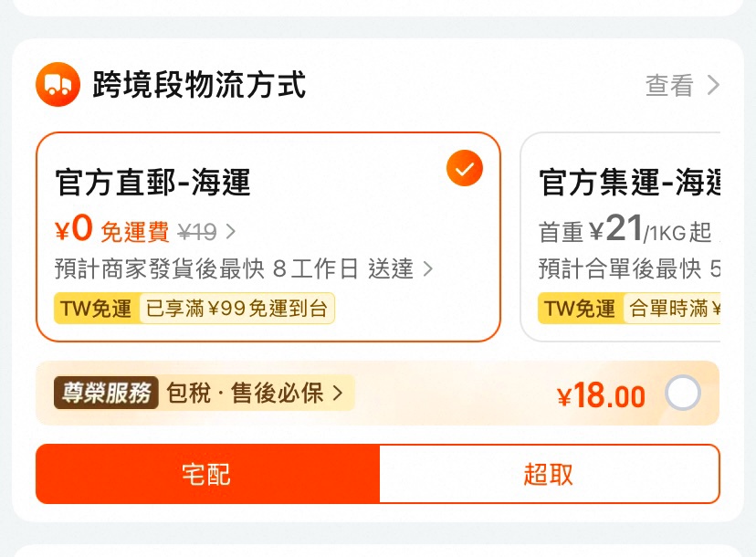Click the ¥18.00 premium service price
This screenshot has height=557, width=756.
(x=601, y=395)
